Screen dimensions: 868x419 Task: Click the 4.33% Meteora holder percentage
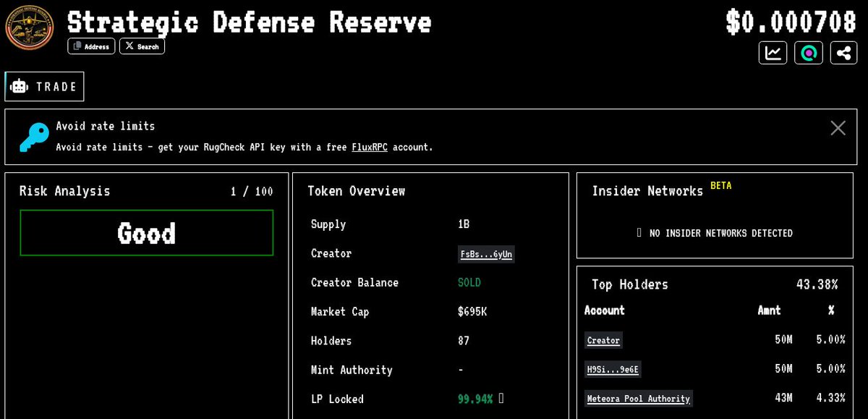click(x=830, y=398)
